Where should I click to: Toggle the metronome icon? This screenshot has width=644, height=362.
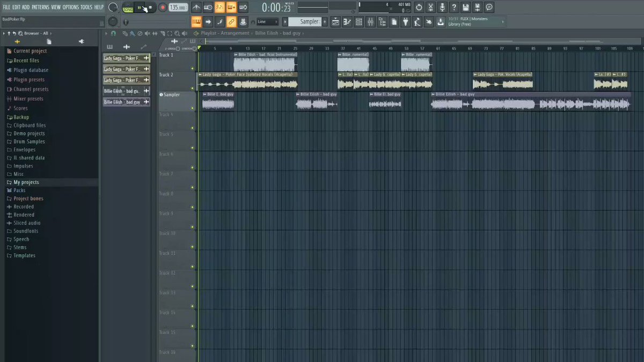pyautogui.click(x=196, y=8)
